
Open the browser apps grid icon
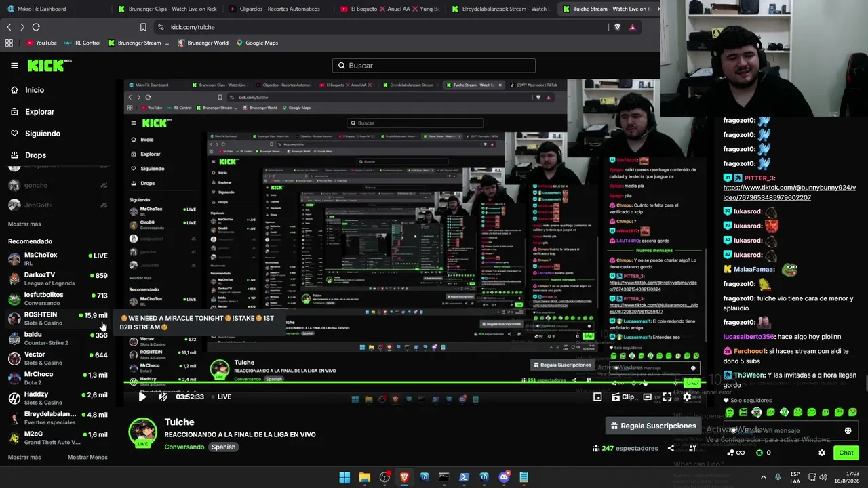(x=9, y=43)
